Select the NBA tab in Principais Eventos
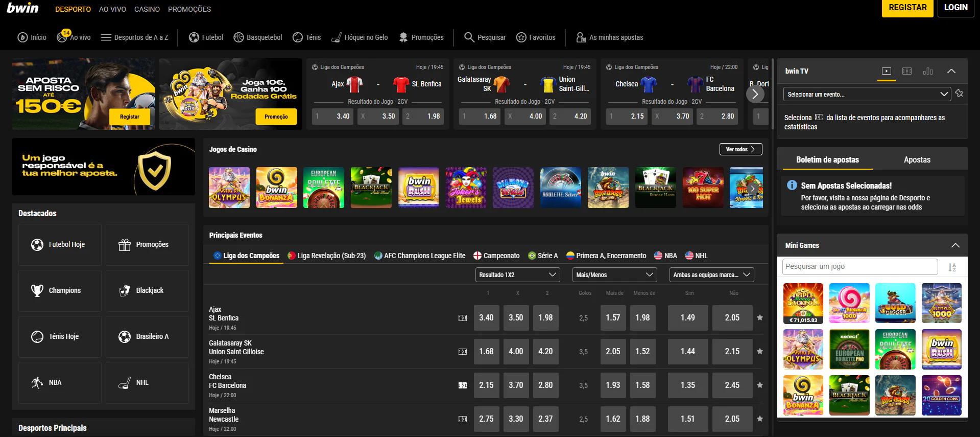 [x=665, y=256]
